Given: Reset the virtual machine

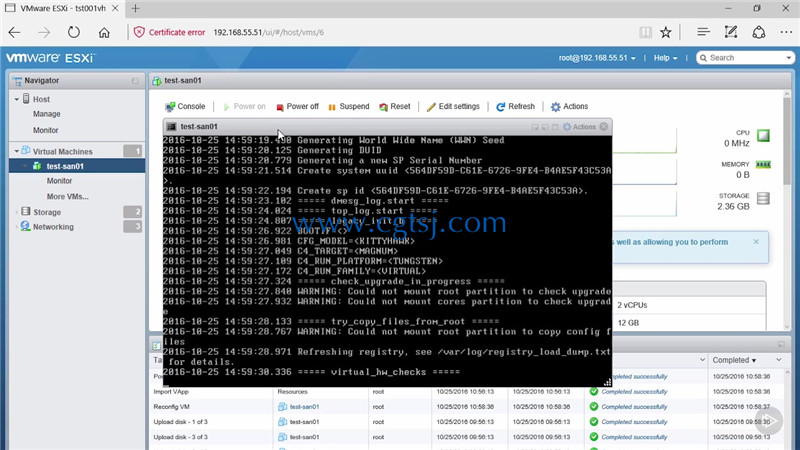Looking at the screenshot, I should pyautogui.click(x=395, y=106).
